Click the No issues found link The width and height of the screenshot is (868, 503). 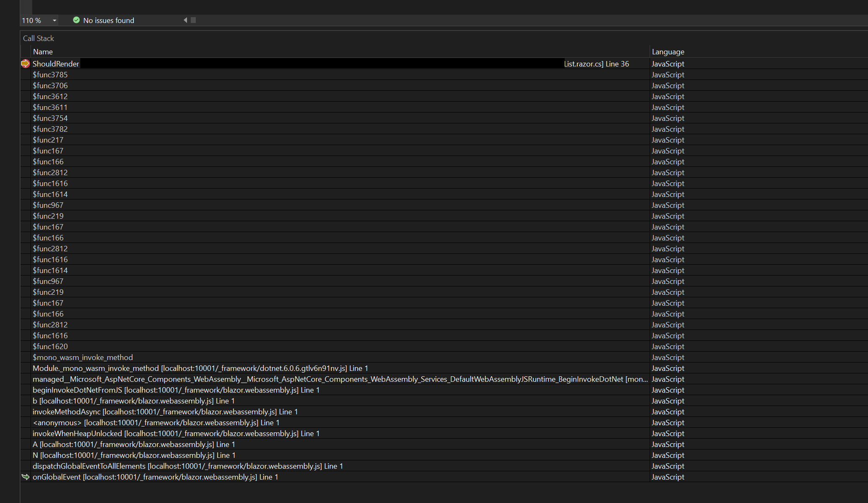click(108, 20)
